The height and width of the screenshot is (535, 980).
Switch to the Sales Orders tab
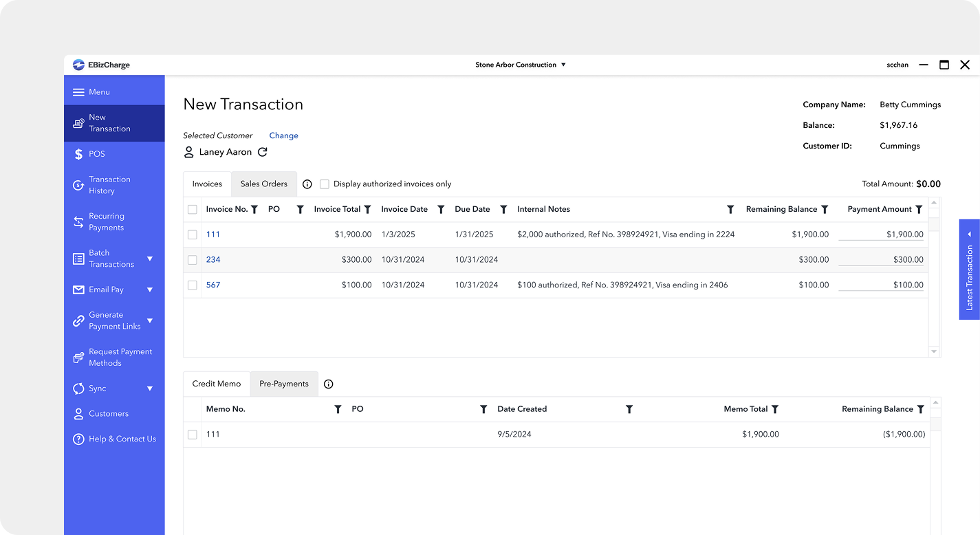point(264,184)
